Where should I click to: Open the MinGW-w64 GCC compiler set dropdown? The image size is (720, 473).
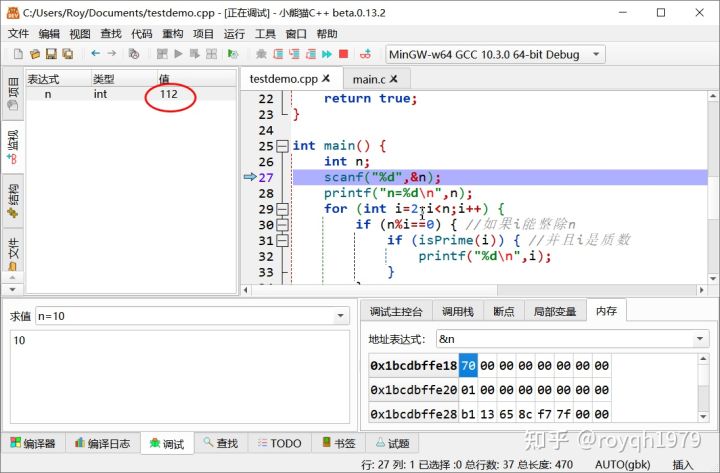495,54
